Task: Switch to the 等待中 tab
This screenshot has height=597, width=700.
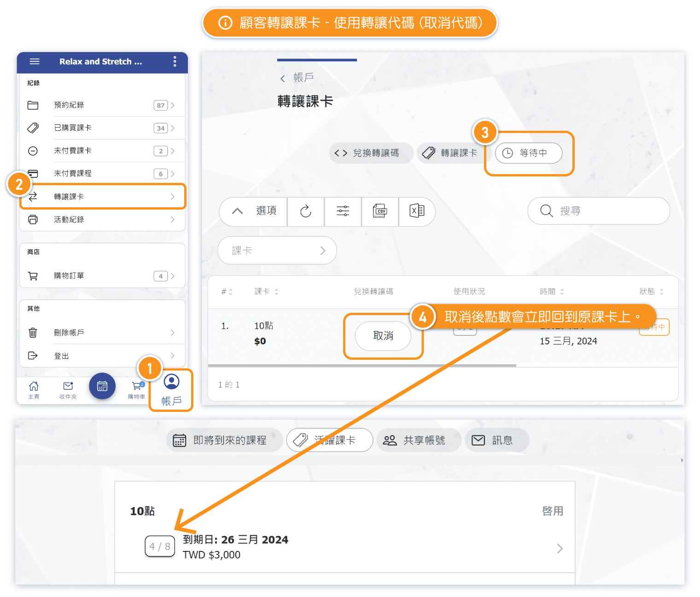Action: pyautogui.click(x=528, y=153)
